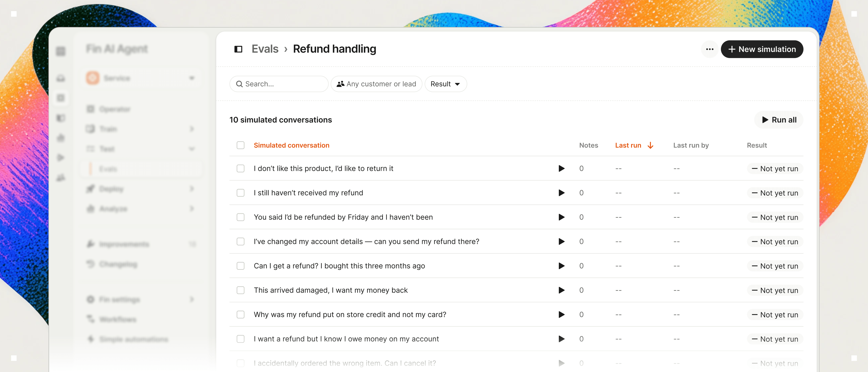Check the box for 'refunded by Friday' row

click(x=241, y=217)
